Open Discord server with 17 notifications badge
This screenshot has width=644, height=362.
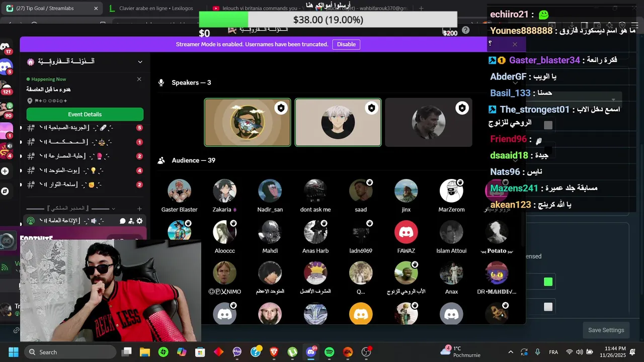point(5,47)
